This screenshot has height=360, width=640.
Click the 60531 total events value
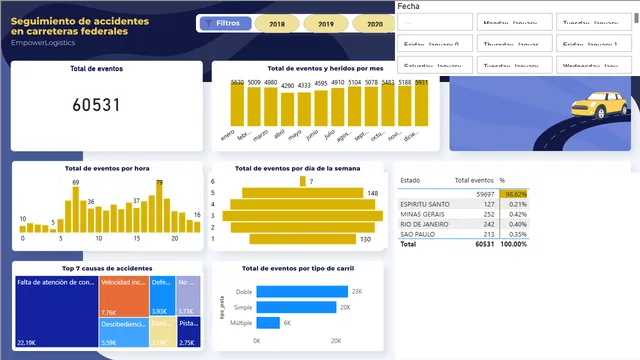(x=96, y=105)
